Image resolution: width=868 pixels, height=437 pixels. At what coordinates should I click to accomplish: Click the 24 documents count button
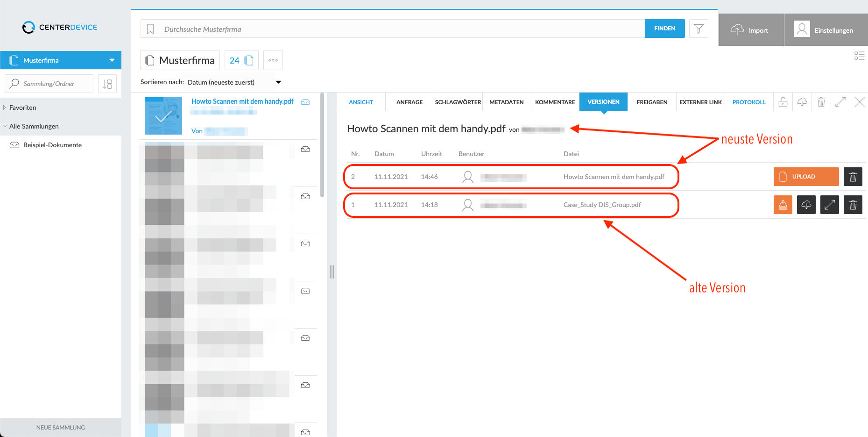coord(241,60)
